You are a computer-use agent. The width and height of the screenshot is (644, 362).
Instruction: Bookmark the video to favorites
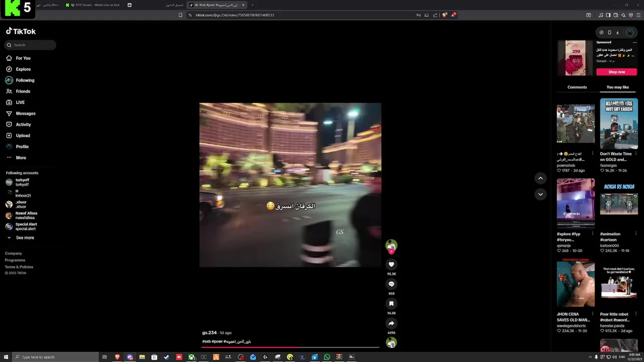(x=391, y=304)
